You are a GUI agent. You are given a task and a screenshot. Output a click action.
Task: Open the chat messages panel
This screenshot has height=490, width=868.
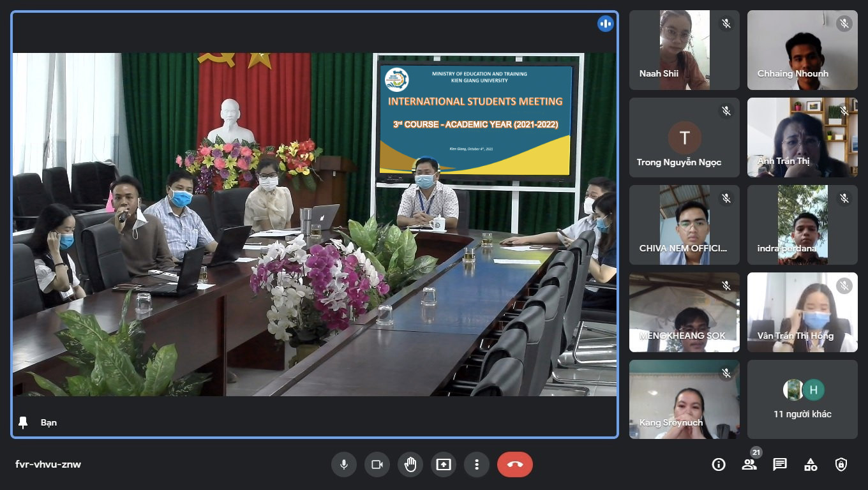780,464
